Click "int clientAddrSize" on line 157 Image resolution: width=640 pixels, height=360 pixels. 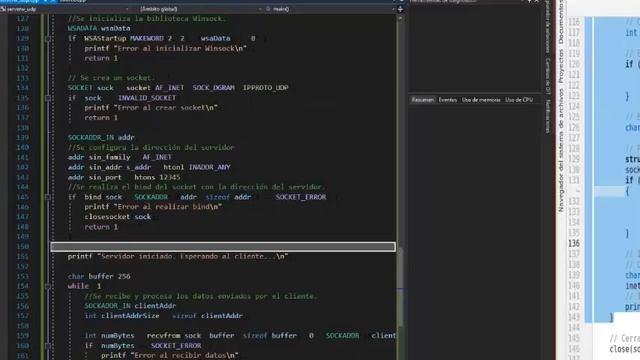tap(122, 316)
